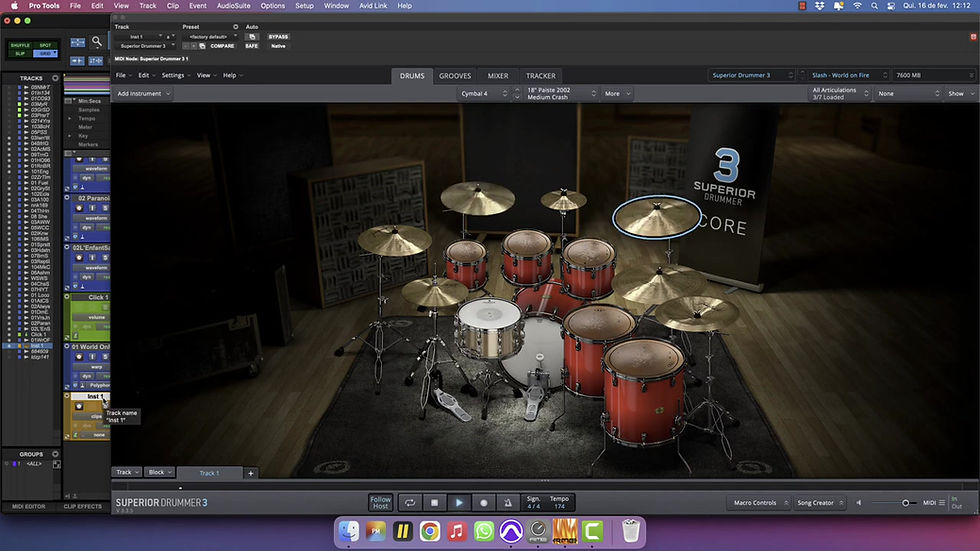
Task: Launch WhatsApp from the dock
Action: point(484,531)
